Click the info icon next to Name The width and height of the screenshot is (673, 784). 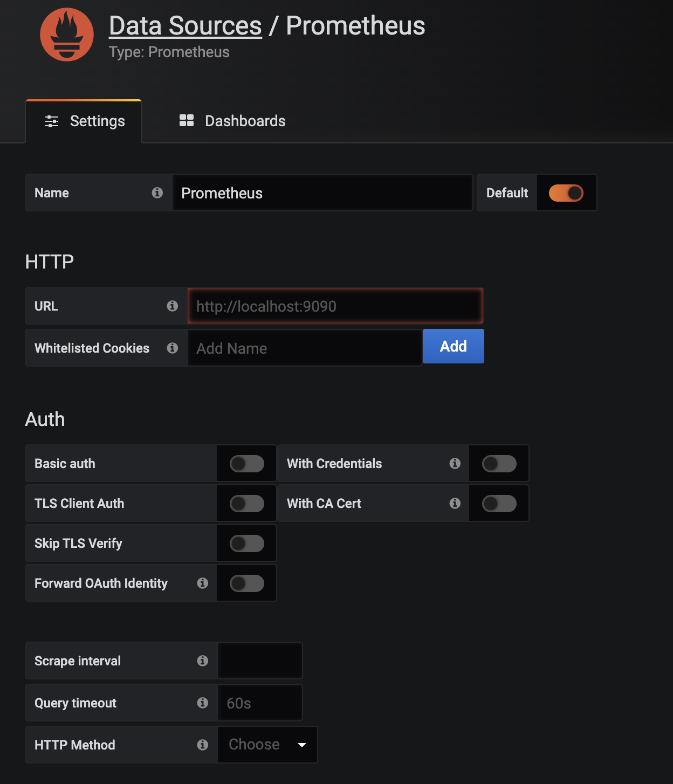pyautogui.click(x=157, y=192)
